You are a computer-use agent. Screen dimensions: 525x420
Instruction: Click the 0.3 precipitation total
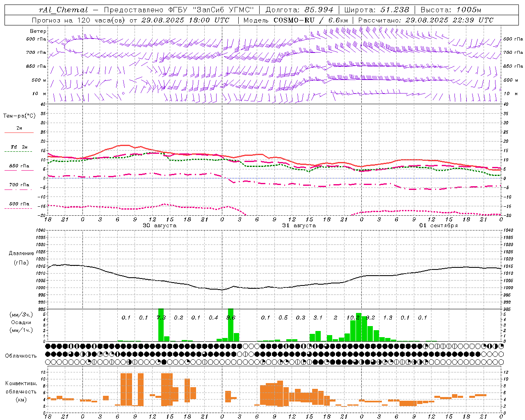(301, 317)
